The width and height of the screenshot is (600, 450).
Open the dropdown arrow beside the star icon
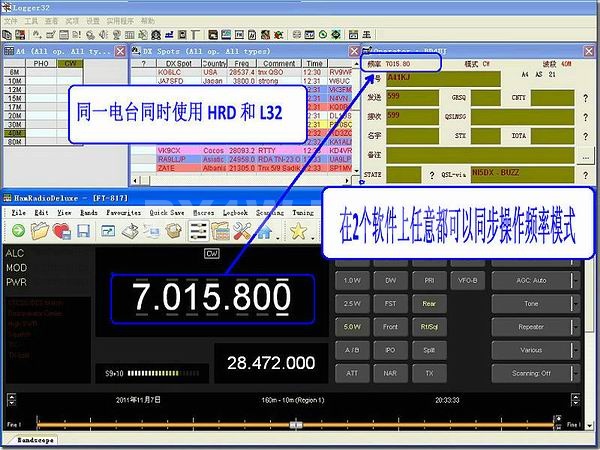click(x=313, y=238)
